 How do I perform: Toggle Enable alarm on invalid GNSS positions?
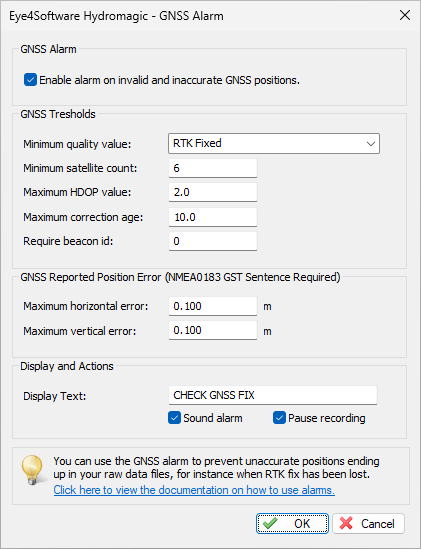coord(30,80)
